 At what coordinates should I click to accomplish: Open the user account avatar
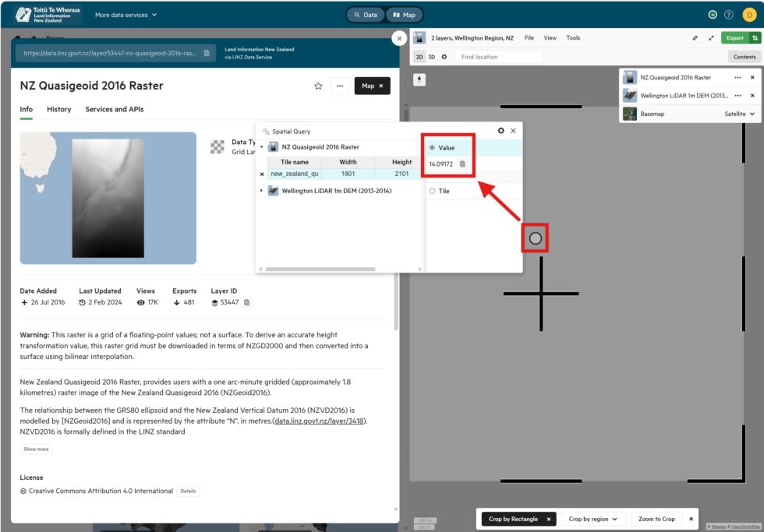click(x=749, y=15)
